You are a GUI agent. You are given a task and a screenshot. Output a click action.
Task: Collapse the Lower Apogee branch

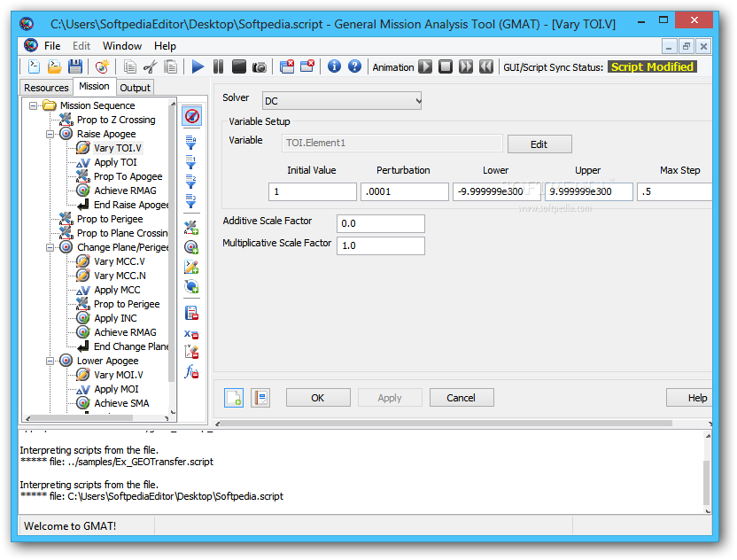click(x=50, y=362)
